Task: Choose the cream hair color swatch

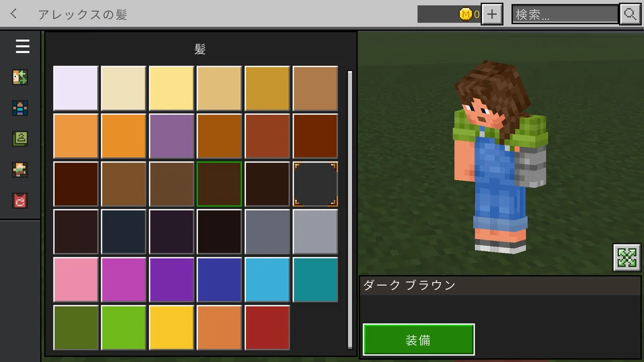Action: pos(123,88)
